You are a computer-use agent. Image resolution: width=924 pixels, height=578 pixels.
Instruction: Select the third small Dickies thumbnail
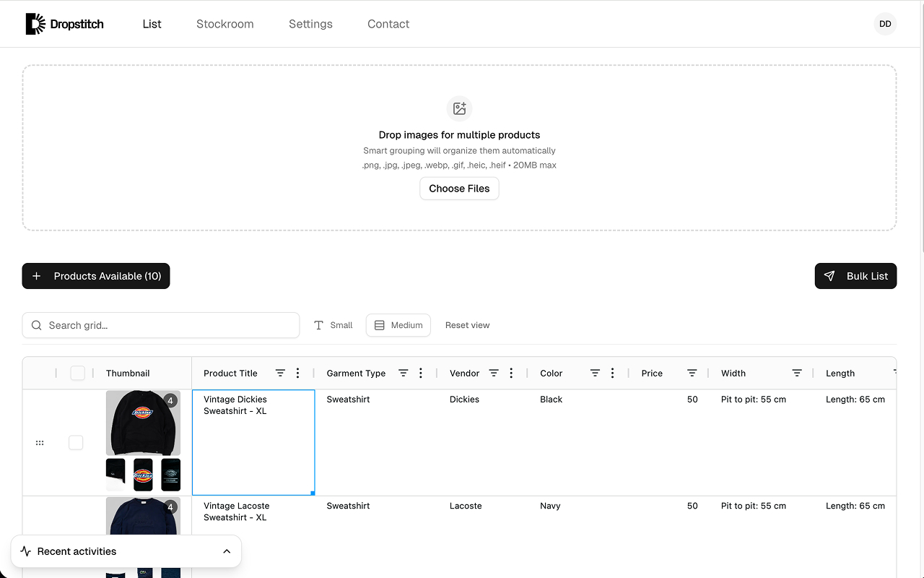[171, 475]
